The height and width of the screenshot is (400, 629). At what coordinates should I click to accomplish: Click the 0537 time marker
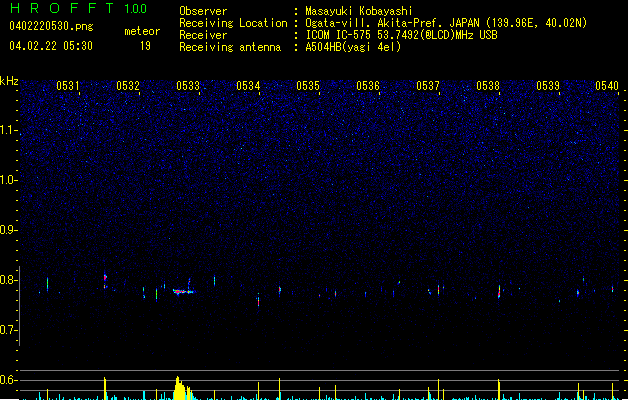(428, 86)
